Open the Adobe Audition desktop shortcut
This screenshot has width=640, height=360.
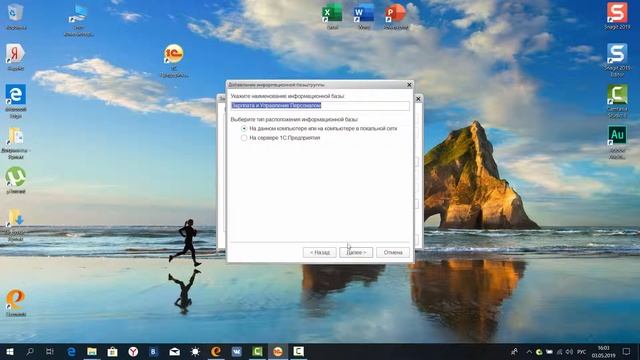pyautogui.click(x=617, y=141)
